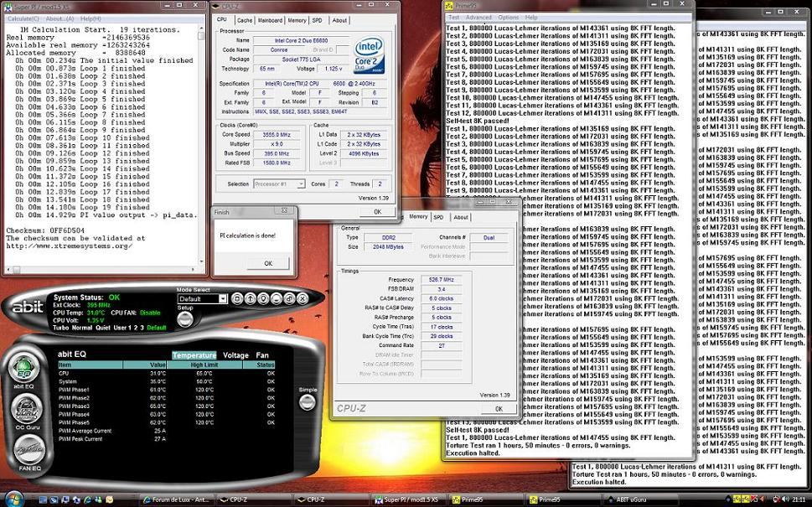Screen dimensions: 812x507
Task: Switch to Super PI / mod1.5 XS taskbar button
Action: [409, 499]
